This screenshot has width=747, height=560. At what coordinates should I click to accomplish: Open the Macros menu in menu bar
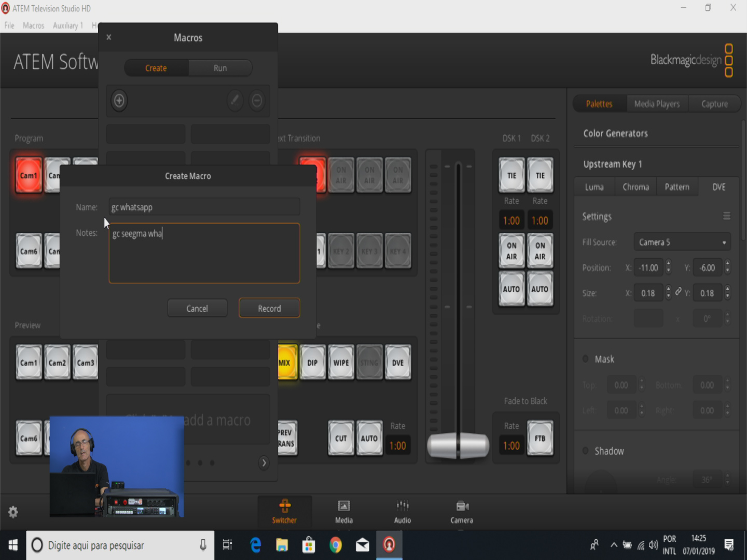34,25
